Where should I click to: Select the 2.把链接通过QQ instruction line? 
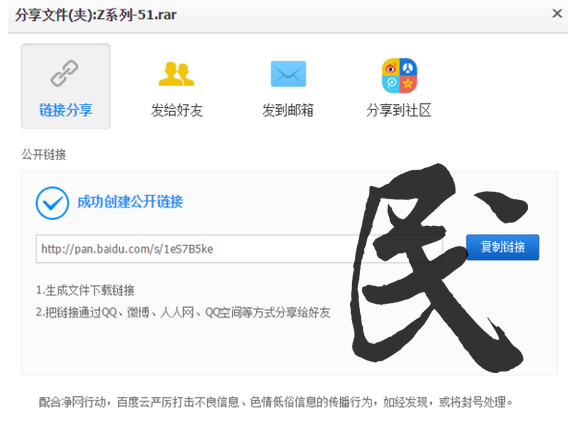183,312
